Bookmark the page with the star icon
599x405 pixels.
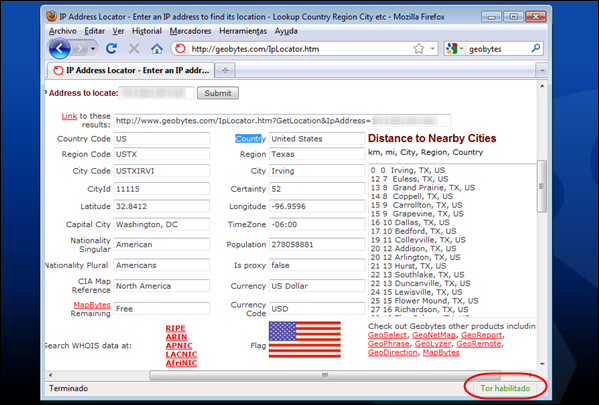419,49
